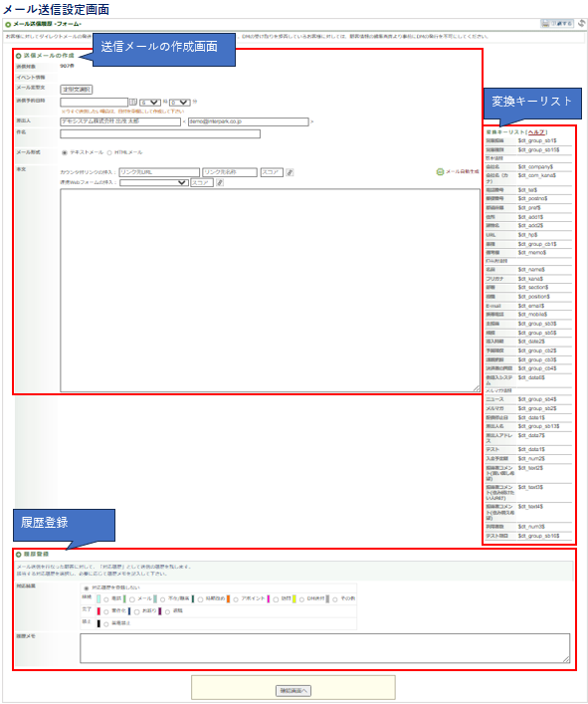Image resolution: width=588 pixels, height=704 pixels.
Task: Select the テキストメール radio button
Action: (65, 153)
